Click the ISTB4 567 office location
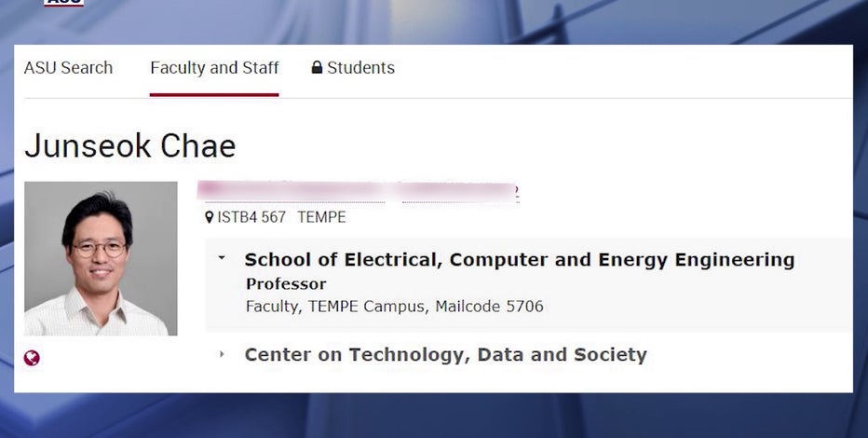The height and width of the screenshot is (438, 868). pos(251,217)
